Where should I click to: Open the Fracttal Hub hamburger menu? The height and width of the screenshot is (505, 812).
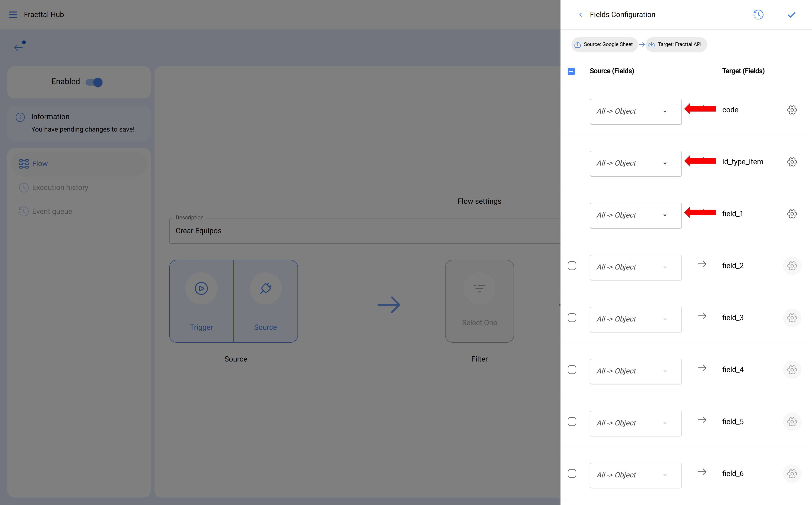13,14
